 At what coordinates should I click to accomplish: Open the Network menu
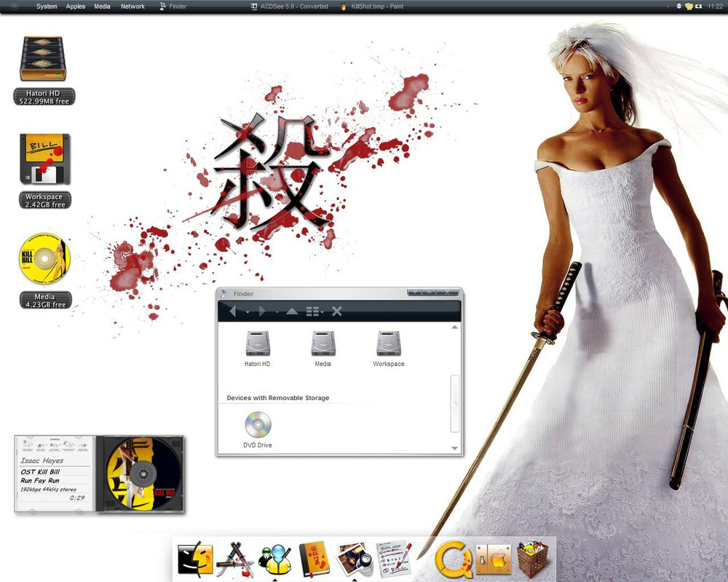(x=132, y=7)
